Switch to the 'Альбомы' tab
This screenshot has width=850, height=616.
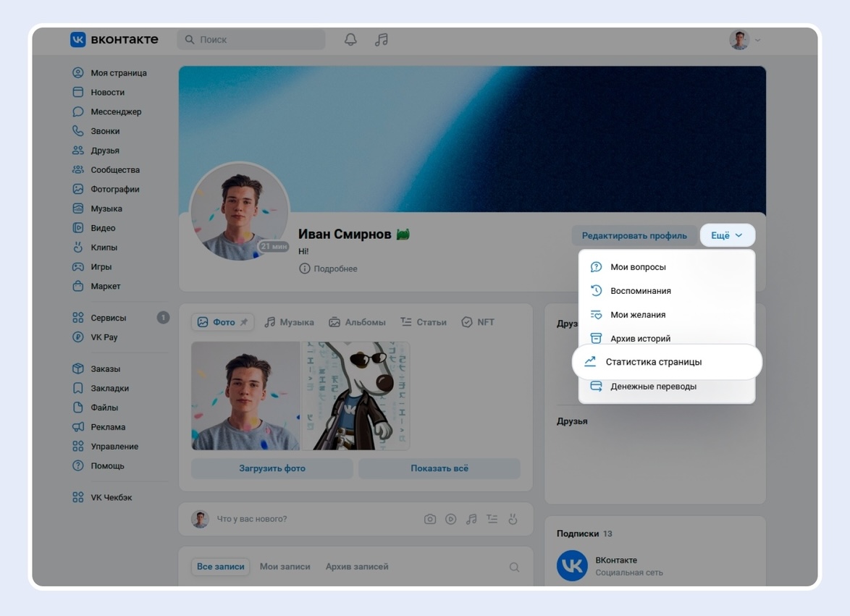pos(357,322)
